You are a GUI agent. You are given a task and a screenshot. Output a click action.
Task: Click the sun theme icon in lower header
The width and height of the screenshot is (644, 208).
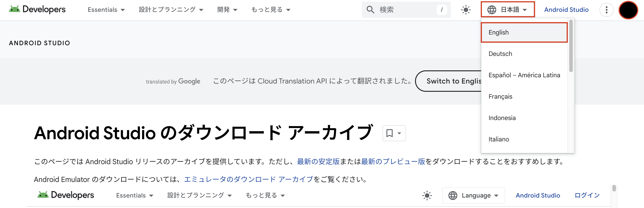427,195
